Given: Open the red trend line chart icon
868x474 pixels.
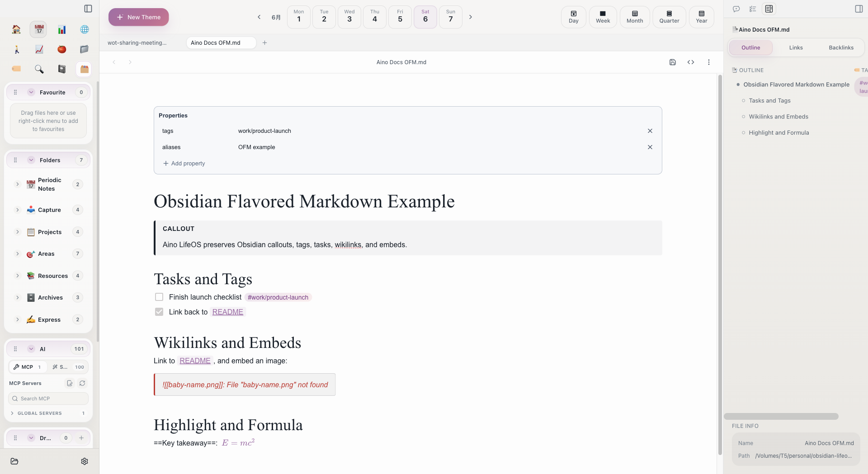Looking at the screenshot, I should 39,49.
